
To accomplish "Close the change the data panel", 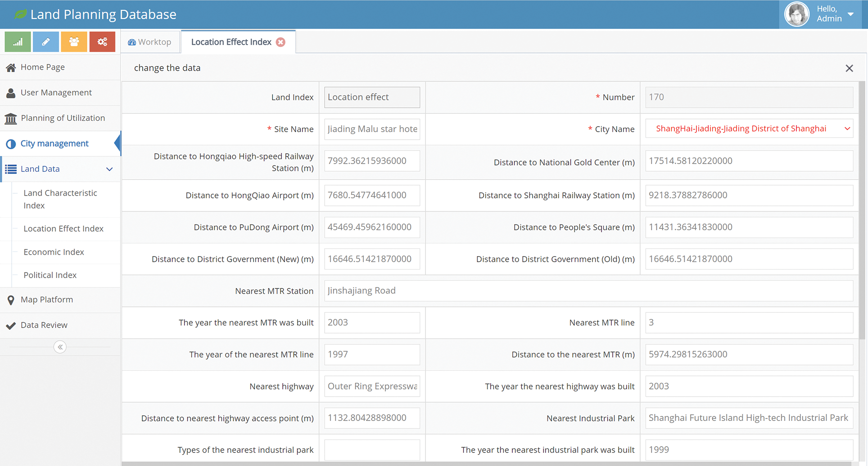I will tap(849, 68).
